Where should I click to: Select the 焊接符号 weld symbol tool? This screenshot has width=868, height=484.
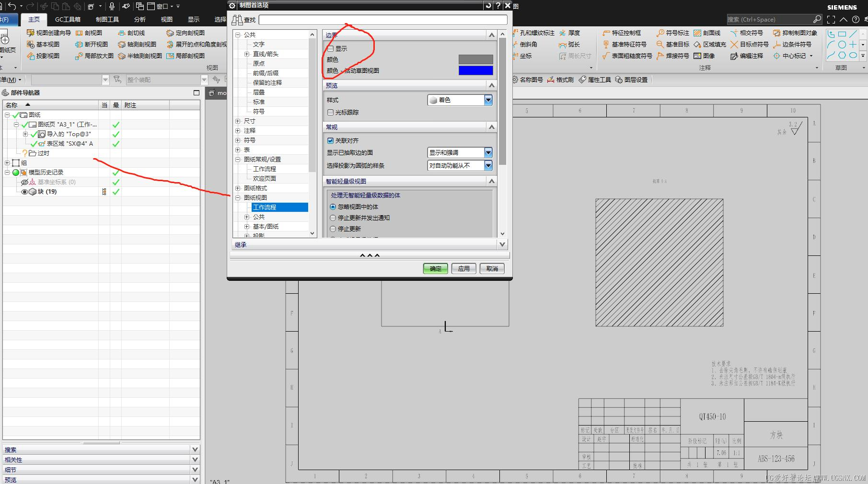click(673, 56)
